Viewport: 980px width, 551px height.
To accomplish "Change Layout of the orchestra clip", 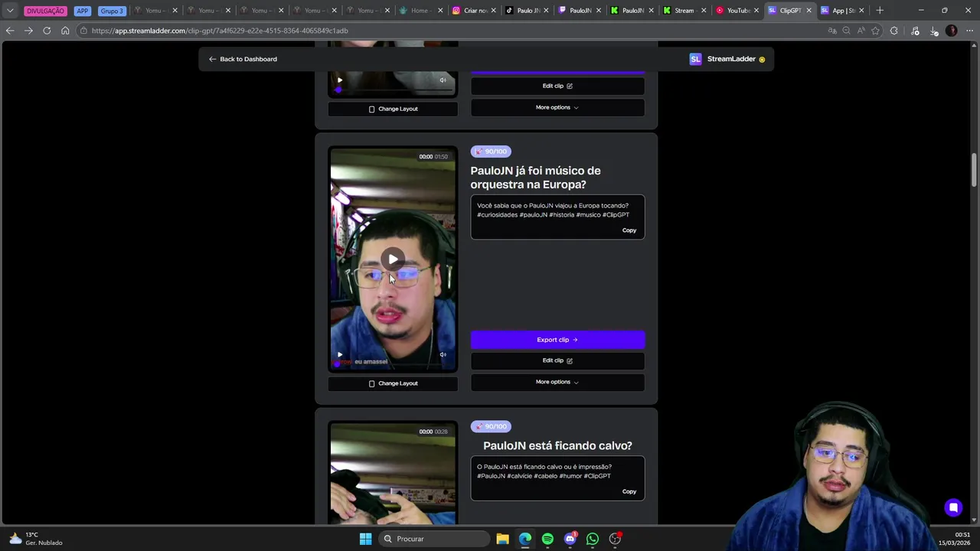I will pos(393,383).
